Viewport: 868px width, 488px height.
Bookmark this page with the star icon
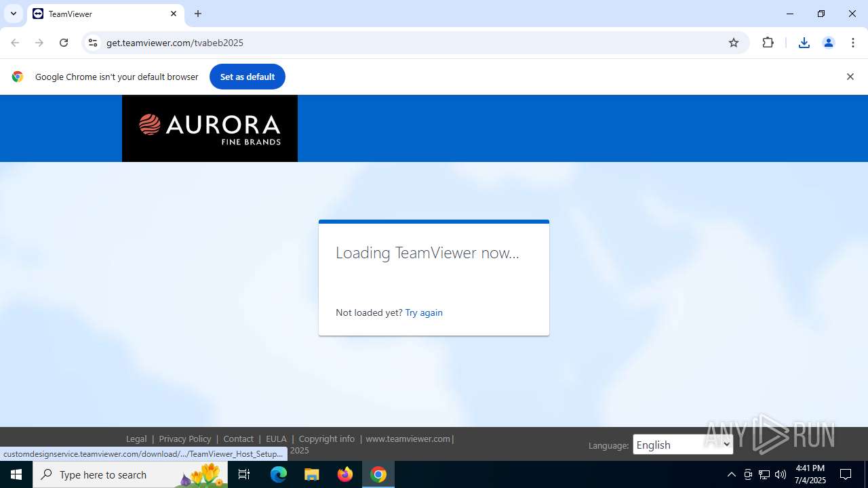pyautogui.click(x=734, y=43)
